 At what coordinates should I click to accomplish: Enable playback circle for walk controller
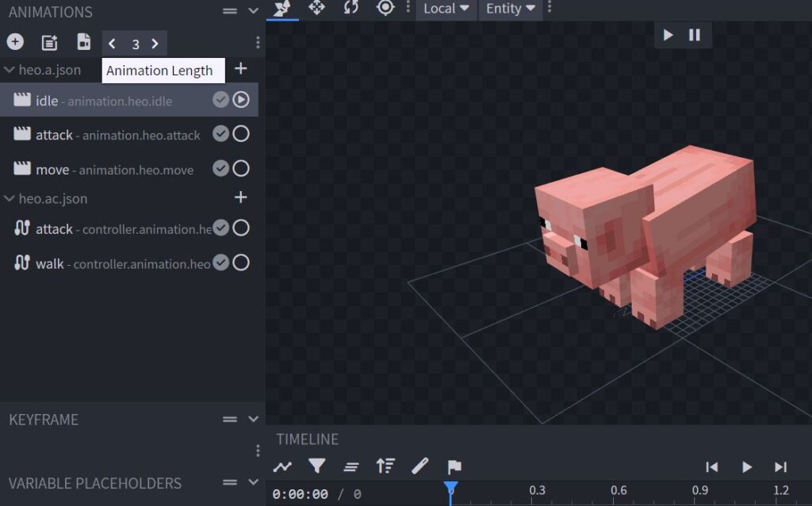pos(241,263)
